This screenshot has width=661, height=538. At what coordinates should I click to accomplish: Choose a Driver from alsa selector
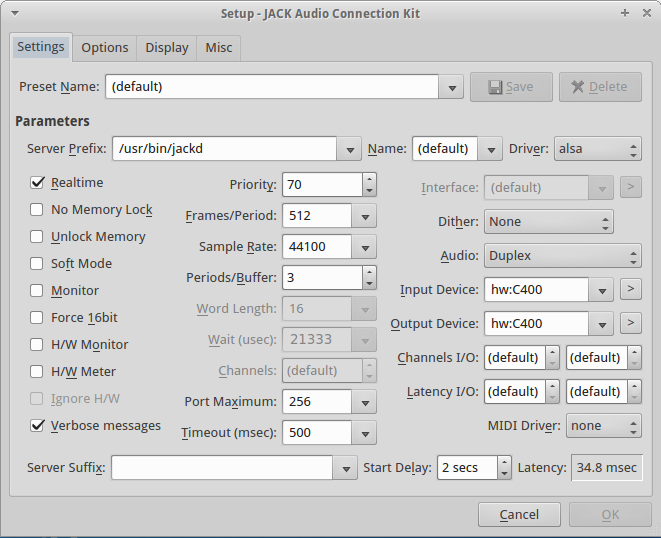[x=598, y=149]
